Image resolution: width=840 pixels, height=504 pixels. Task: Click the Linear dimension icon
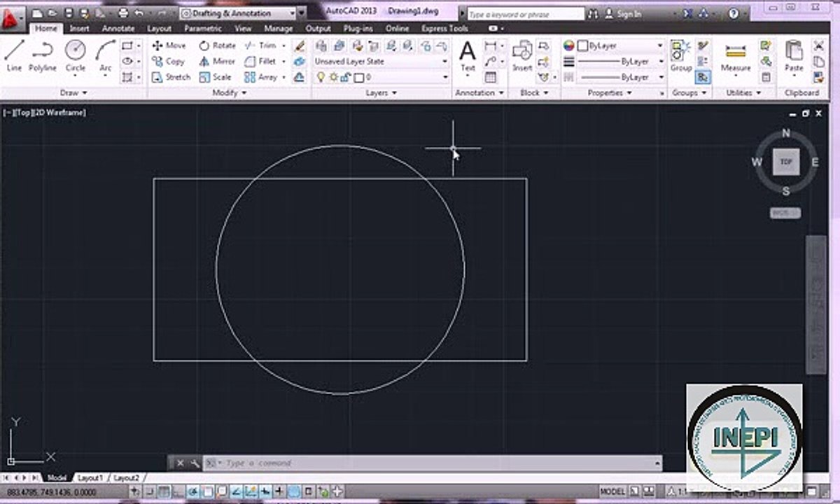click(x=491, y=45)
